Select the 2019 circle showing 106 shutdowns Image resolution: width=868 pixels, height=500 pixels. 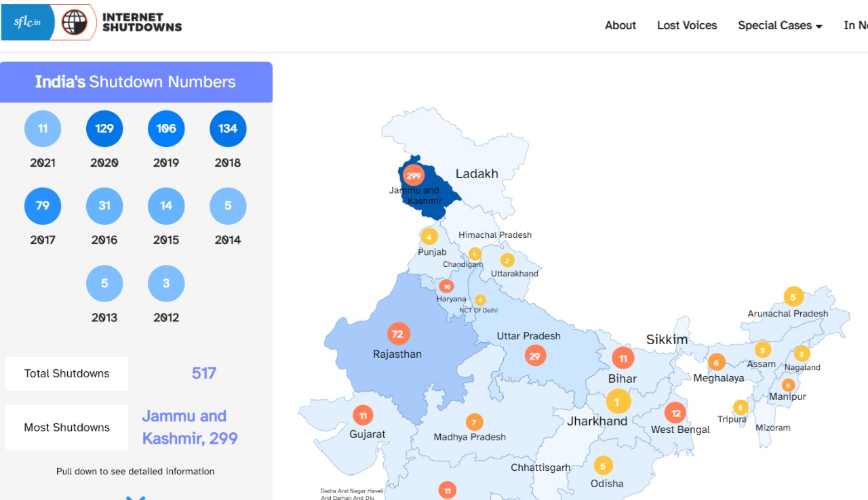166,129
